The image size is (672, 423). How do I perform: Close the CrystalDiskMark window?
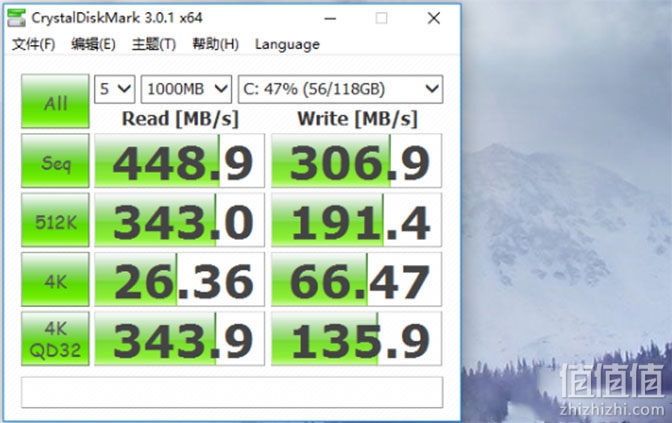[x=434, y=18]
